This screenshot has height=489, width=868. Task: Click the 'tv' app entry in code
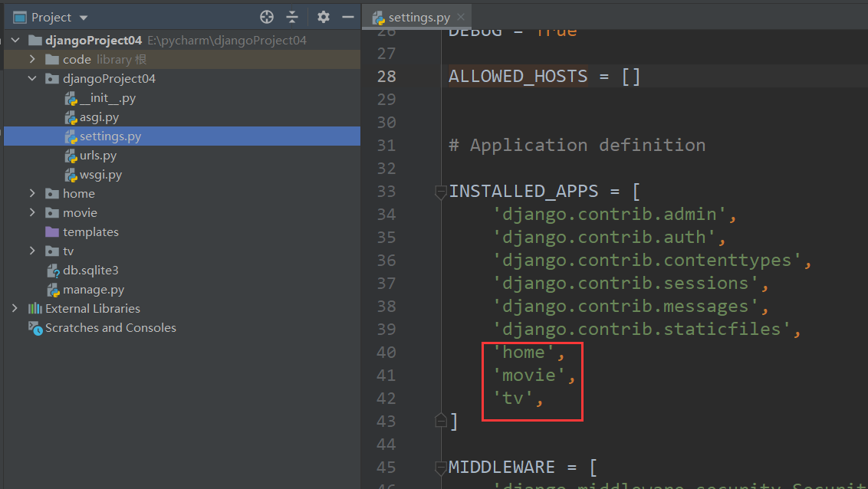point(513,399)
